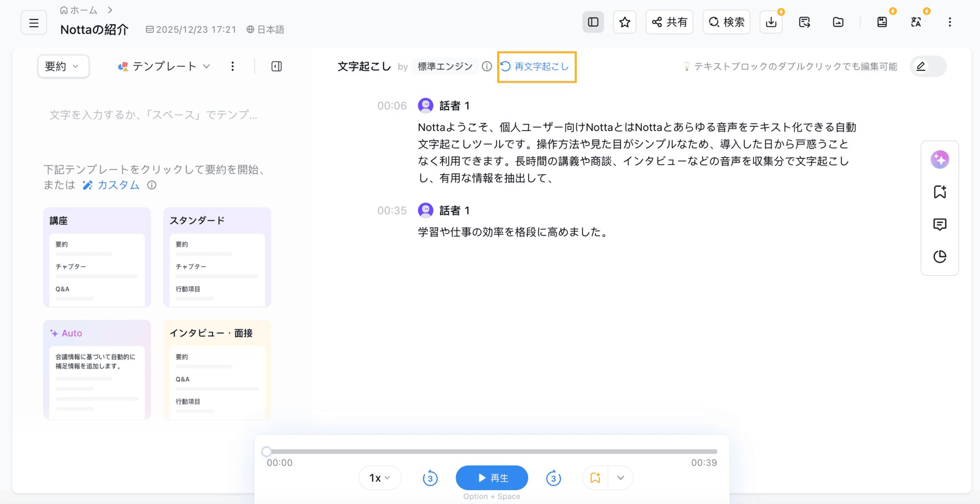980x504 pixels.
Task: Click the 日本語 language label
Action: [265, 30]
